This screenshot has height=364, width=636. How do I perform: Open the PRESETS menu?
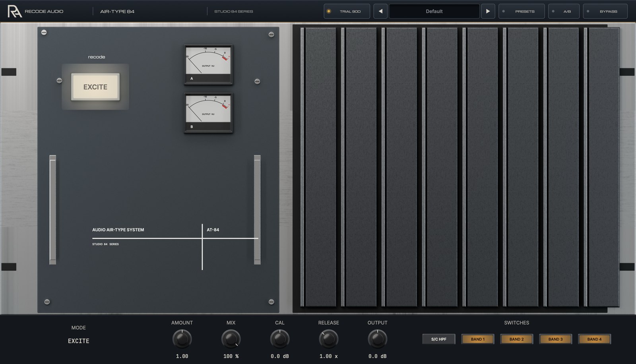[521, 11]
